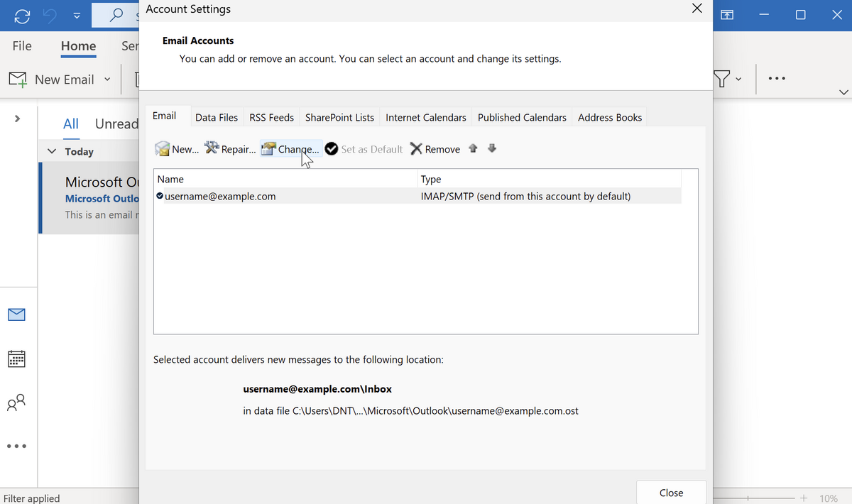Switch to the Data Files tab
The height and width of the screenshot is (504, 852).
click(x=217, y=118)
